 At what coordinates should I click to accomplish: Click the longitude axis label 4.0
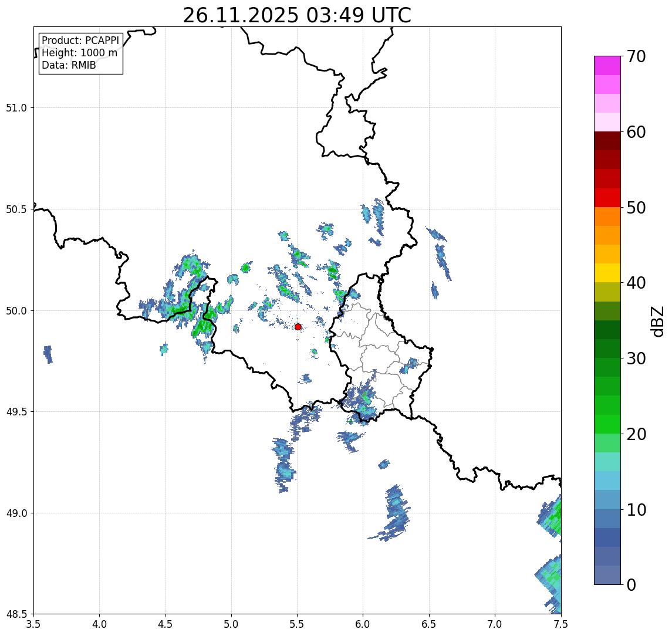[99, 624]
